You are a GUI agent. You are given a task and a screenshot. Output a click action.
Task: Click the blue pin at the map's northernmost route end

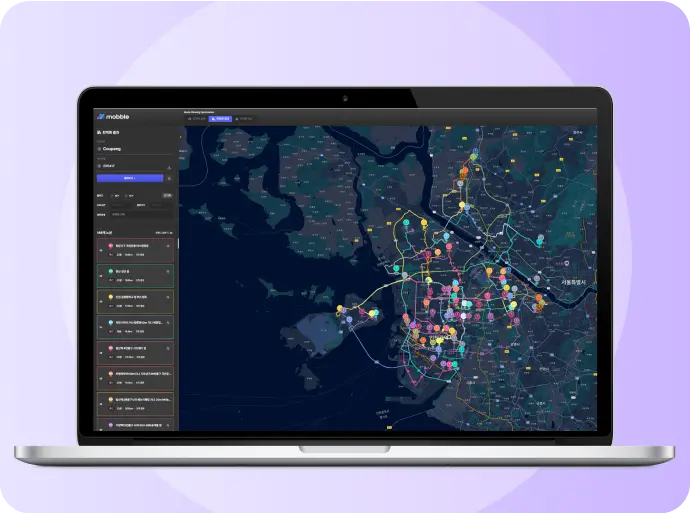click(x=475, y=151)
